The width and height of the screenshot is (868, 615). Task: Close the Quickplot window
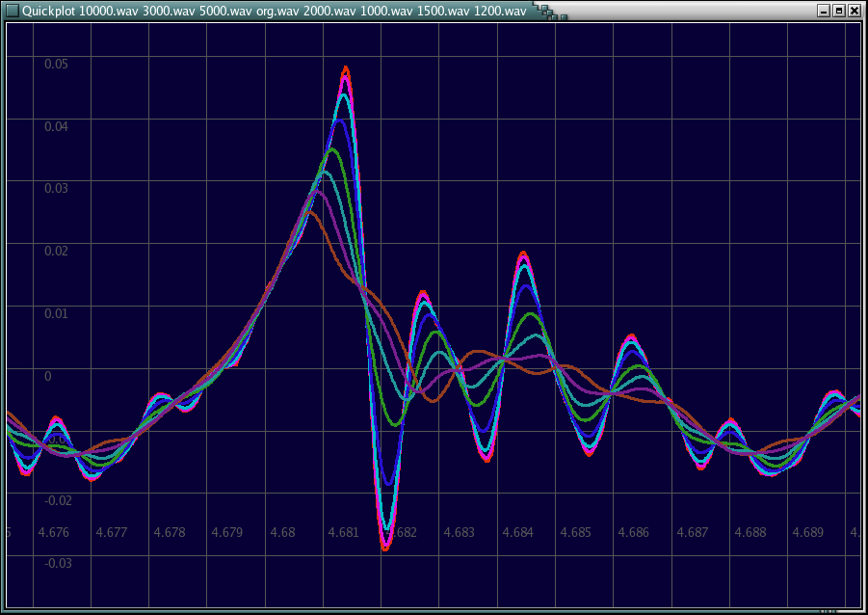point(854,11)
